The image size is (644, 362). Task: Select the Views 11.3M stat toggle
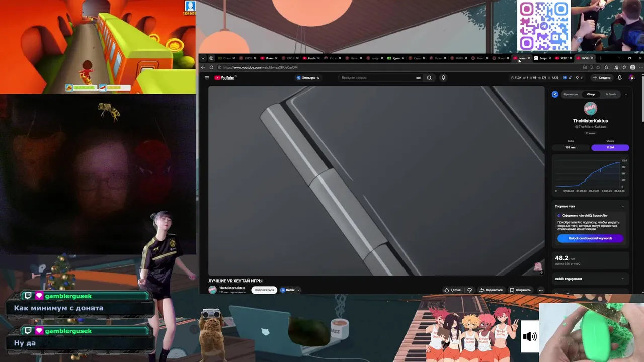(x=610, y=147)
